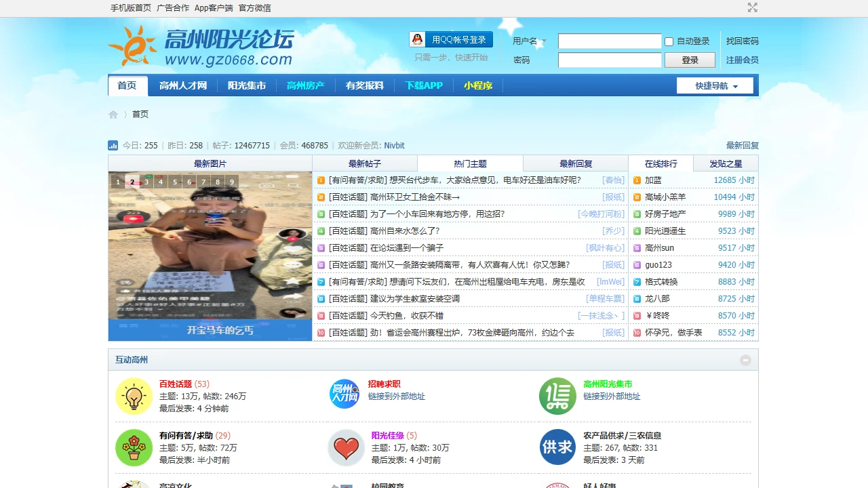868x488 pixels.
Task: Open the 找回密码 link
Action: [743, 41]
